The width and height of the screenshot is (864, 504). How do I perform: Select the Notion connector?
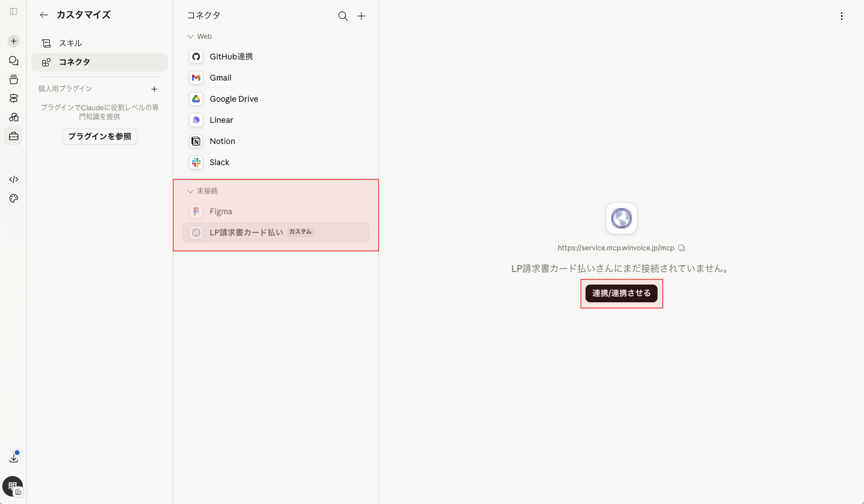tap(276, 141)
